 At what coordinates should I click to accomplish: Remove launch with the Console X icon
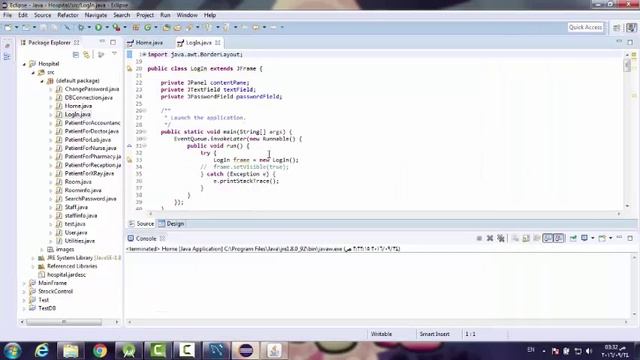(x=490, y=238)
